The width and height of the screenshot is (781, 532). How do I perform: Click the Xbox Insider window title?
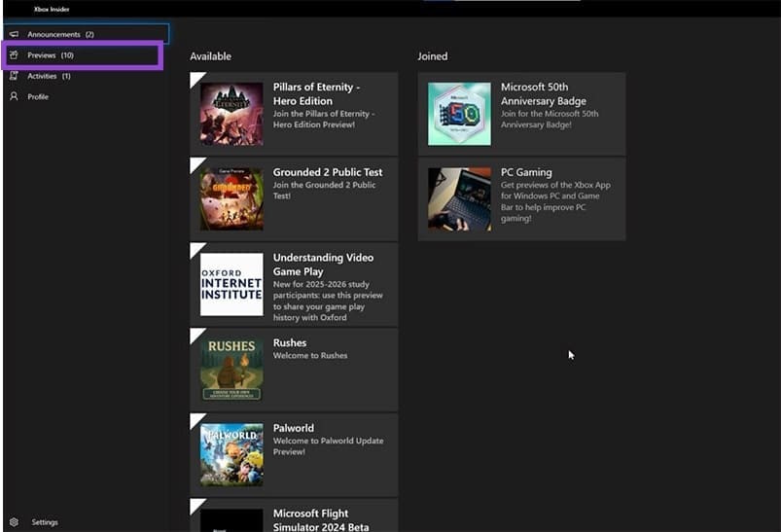pyautogui.click(x=52, y=9)
